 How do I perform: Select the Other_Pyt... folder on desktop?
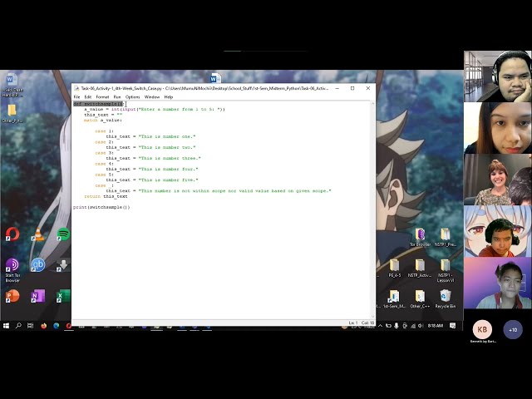click(12, 114)
